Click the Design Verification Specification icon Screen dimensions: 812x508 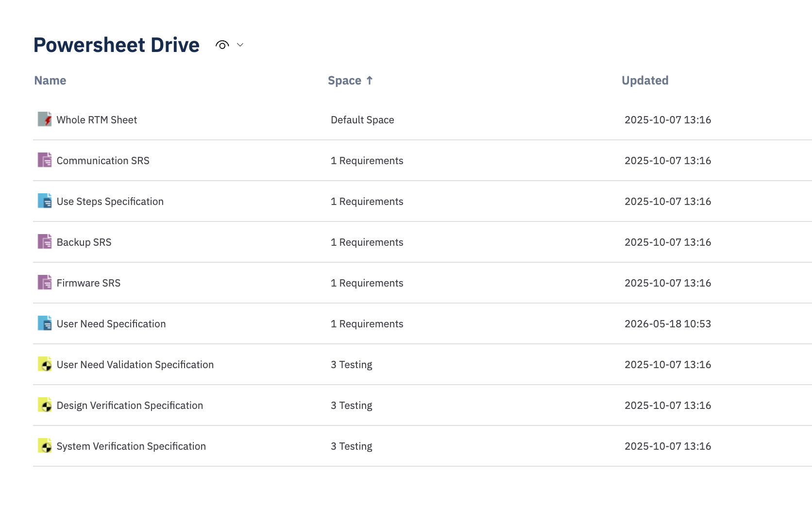click(x=45, y=405)
